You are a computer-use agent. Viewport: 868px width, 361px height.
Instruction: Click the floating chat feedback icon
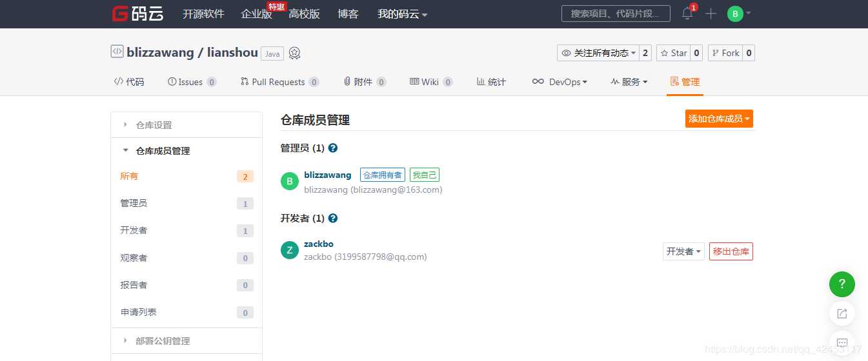pos(842,342)
